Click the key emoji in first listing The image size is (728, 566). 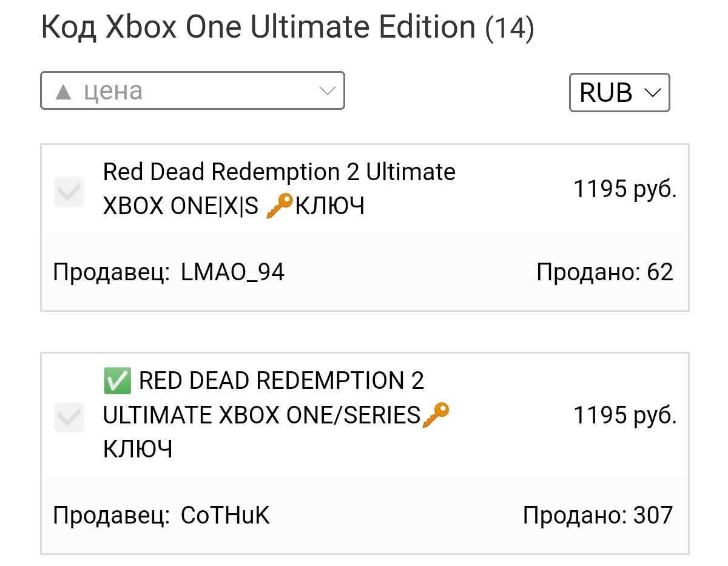tap(280, 206)
